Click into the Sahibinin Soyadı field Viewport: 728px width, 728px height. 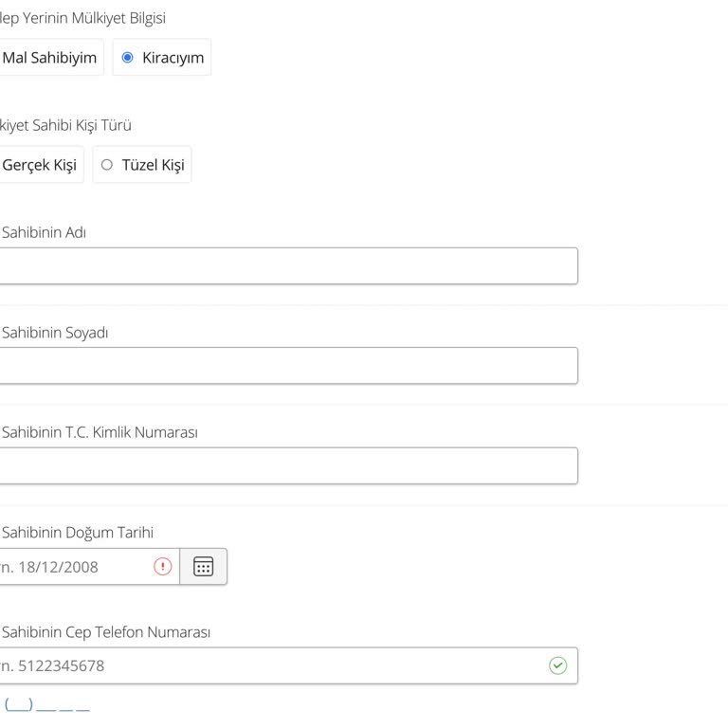[x=284, y=366]
